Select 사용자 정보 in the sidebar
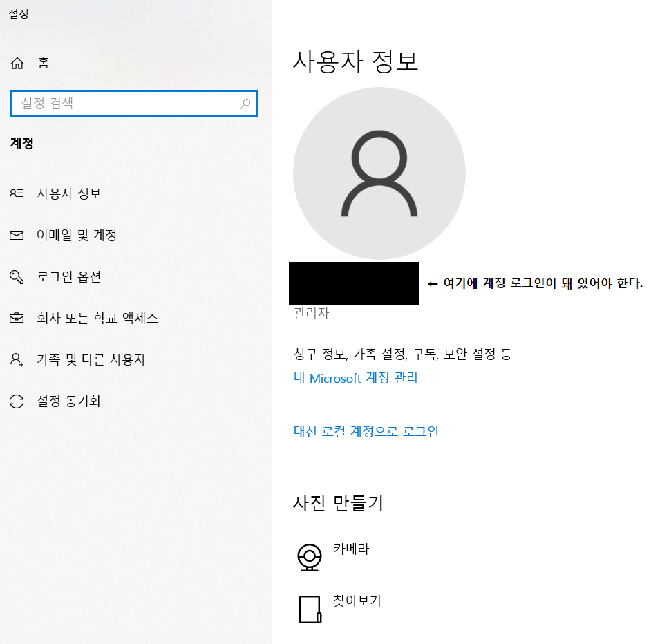This screenshot has width=669, height=644. tap(69, 193)
